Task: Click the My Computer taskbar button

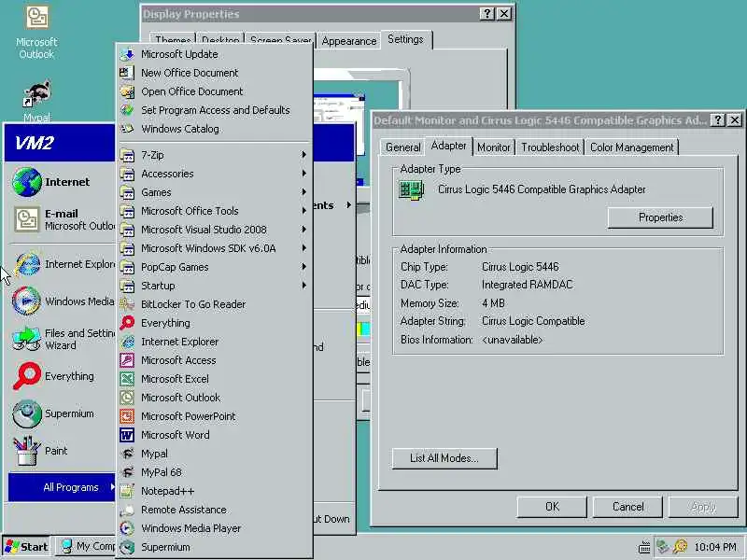Action: [x=86, y=547]
